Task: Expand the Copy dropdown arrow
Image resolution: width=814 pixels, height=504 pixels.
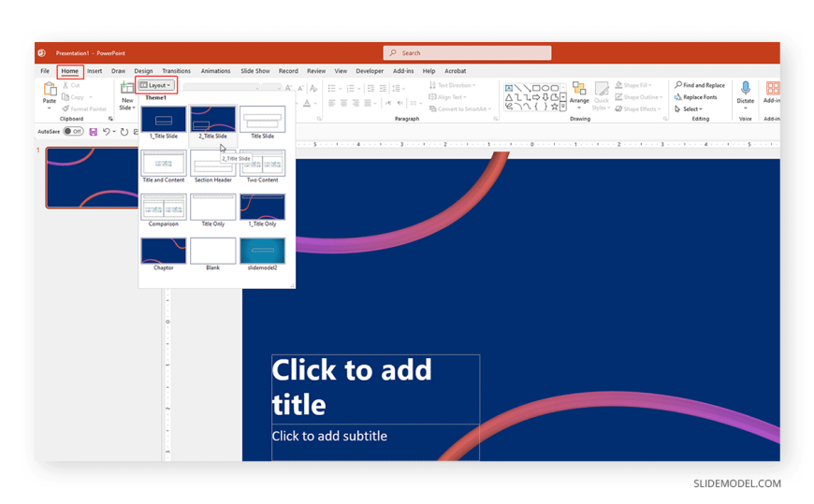Action: tap(91, 97)
